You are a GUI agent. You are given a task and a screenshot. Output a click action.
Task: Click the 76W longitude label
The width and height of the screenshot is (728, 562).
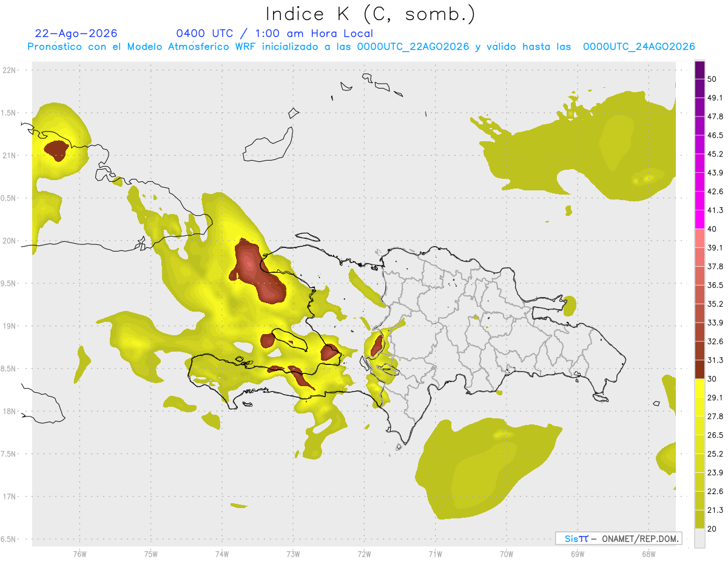79,554
